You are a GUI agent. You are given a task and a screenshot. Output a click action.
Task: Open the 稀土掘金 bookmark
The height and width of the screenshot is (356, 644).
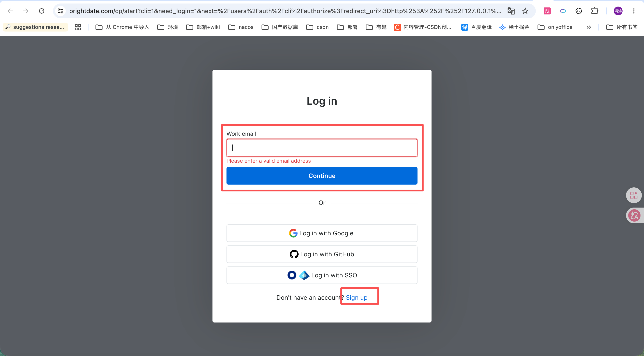click(x=514, y=27)
